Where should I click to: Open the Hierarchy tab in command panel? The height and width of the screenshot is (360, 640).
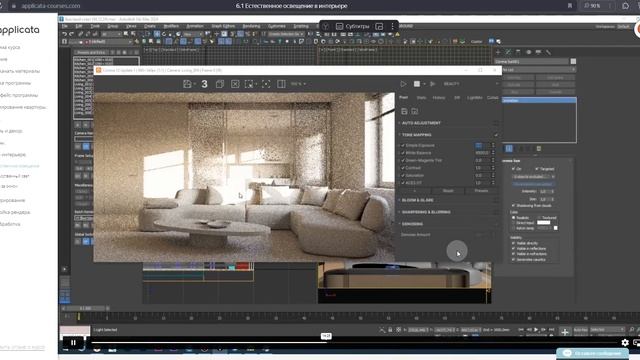tap(518, 52)
